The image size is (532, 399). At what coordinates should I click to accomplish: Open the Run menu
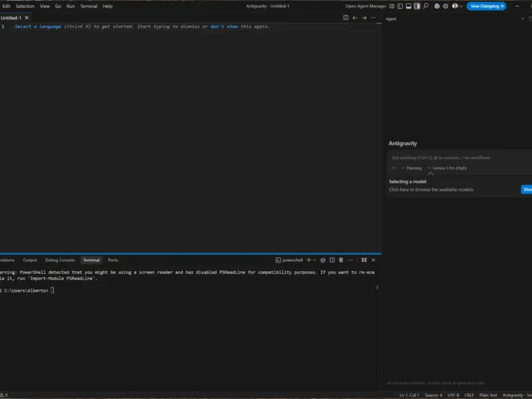(70, 6)
